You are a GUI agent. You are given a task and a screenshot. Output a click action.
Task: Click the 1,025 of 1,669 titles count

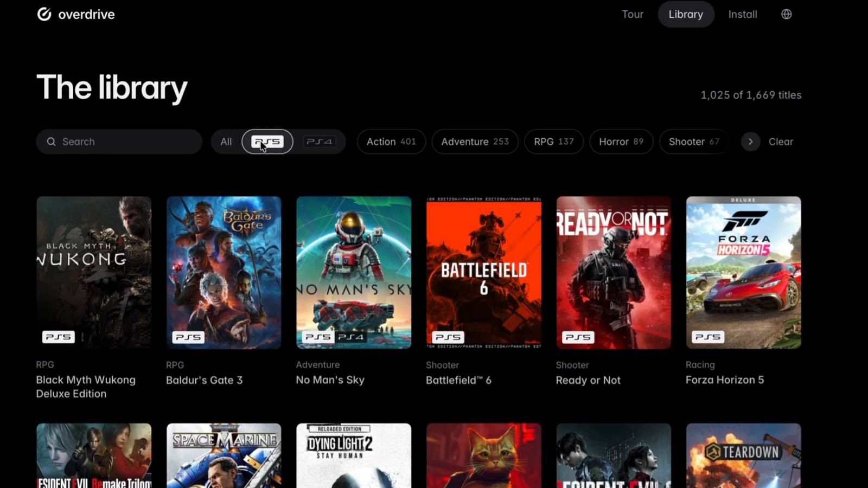(751, 95)
